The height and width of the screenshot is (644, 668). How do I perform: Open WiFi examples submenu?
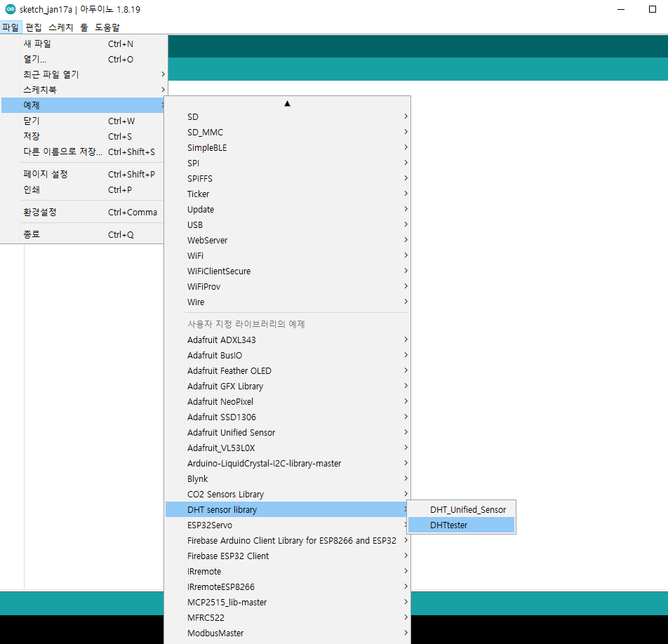pos(288,255)
